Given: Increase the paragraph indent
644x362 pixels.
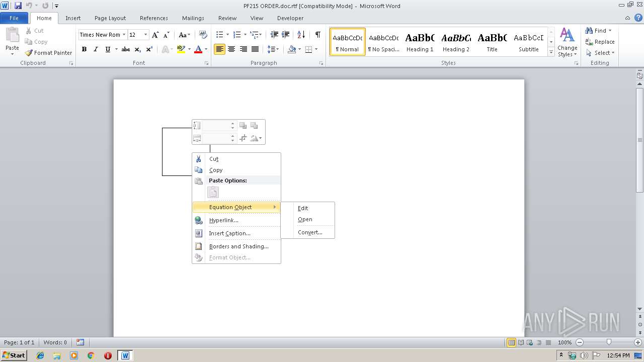Looking at the screenshot, I should (x=285, y=35).
